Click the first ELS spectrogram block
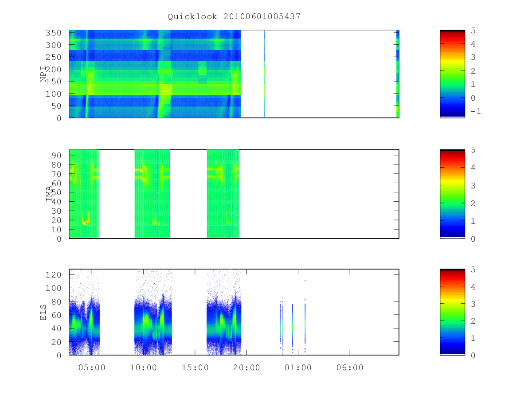 tap(84, 312)
